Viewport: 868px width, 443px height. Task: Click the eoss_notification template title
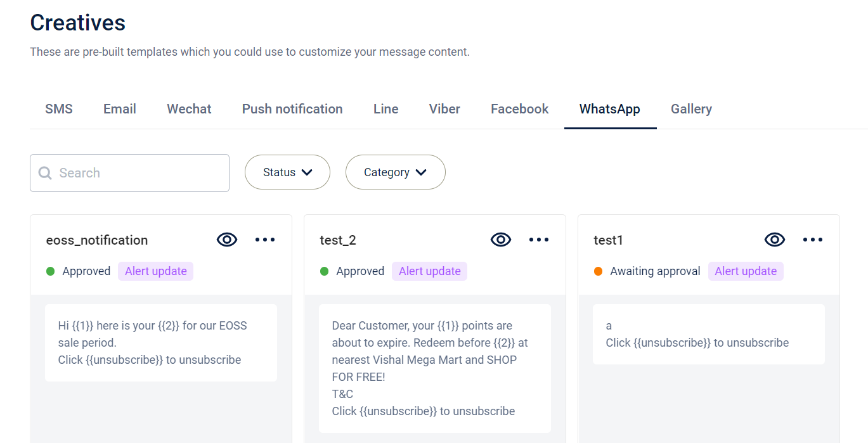97,240
